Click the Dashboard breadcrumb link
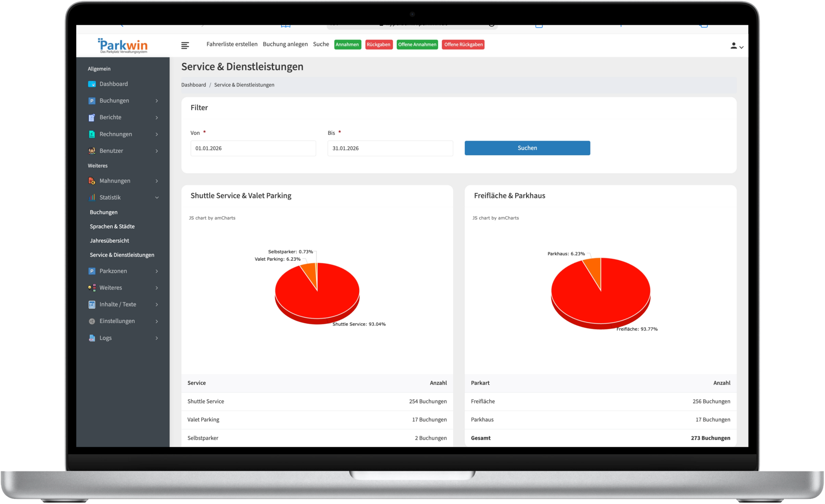Image resolution: width=825 pixels, height=504 pixels. click(194, 85)
